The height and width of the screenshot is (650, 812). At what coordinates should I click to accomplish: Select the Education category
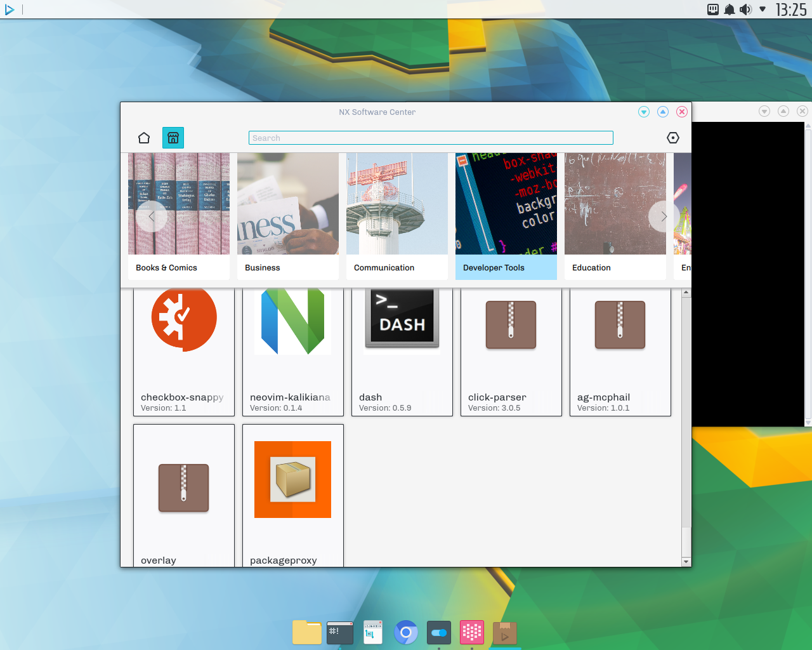(x=615, y=216)
